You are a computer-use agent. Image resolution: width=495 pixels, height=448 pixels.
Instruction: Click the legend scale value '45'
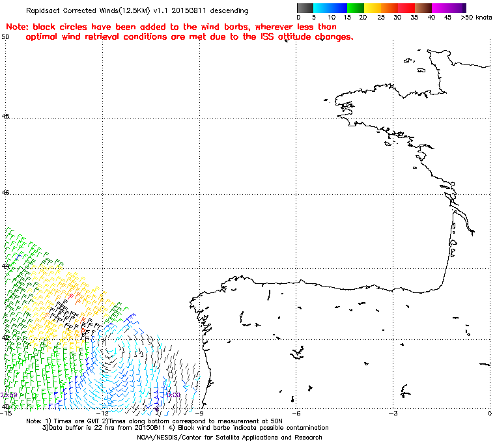[447, 18]
